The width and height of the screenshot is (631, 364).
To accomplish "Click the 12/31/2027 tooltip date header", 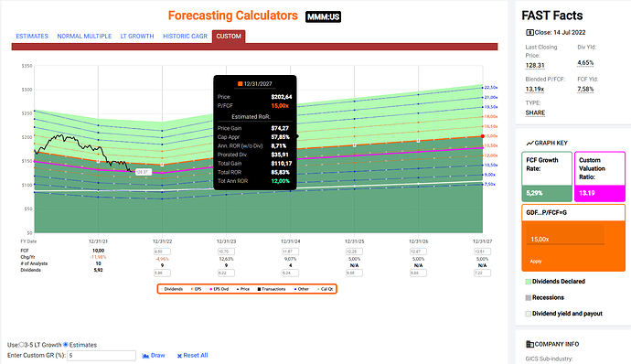I will 255,84.
